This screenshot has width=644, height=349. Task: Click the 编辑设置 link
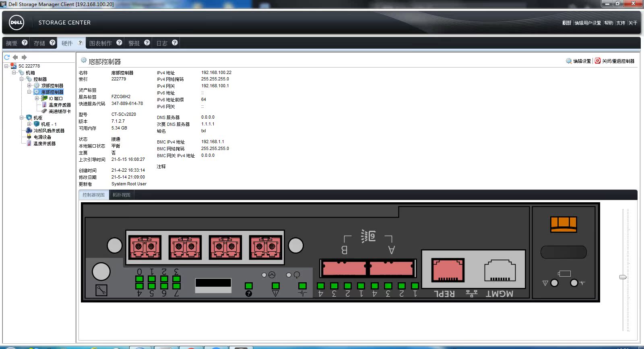coord(582,61)
